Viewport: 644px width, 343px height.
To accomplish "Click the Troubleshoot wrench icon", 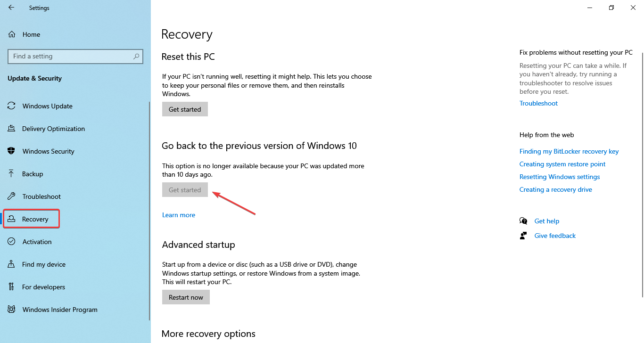I will [x=12, y=196].
